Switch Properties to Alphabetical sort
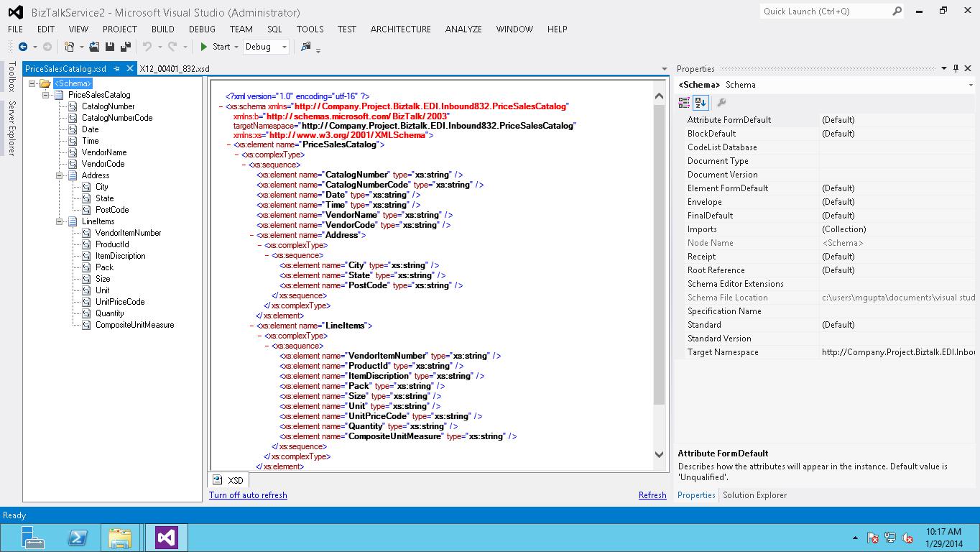The image size is (980, 552). [701, 103]
